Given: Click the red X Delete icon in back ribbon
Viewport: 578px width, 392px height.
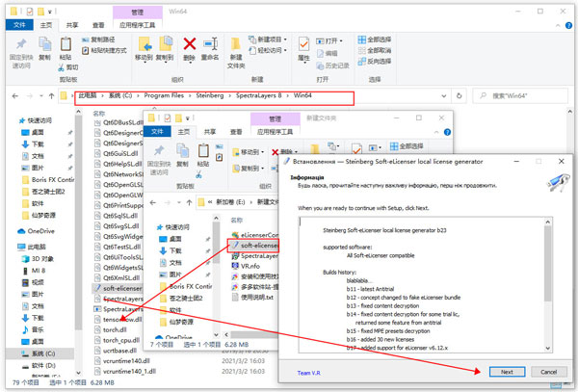Looking at the screenshot, I should [190, 44].
